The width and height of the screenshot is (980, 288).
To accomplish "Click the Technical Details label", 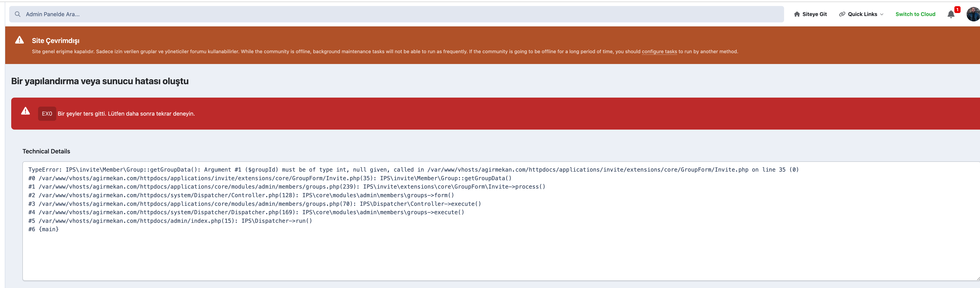I will (46, 151).
